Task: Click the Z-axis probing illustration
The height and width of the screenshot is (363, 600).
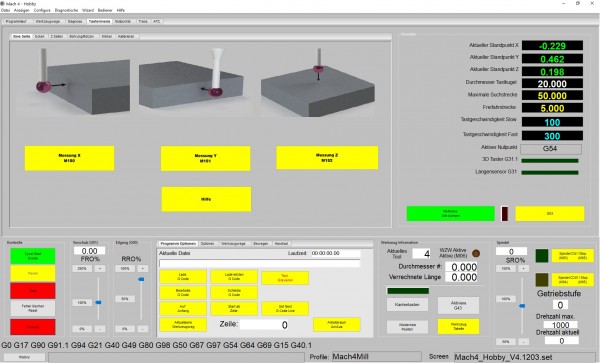Action: [x=318, y=82]
